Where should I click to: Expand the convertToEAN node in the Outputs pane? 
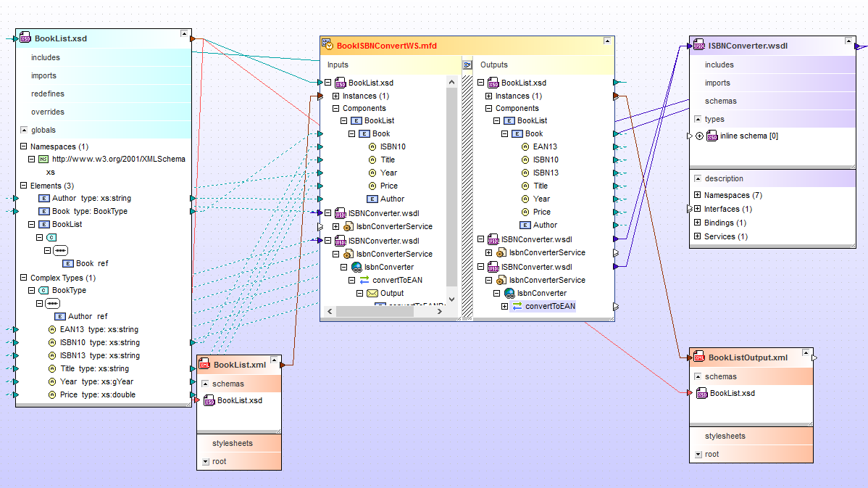505,306
